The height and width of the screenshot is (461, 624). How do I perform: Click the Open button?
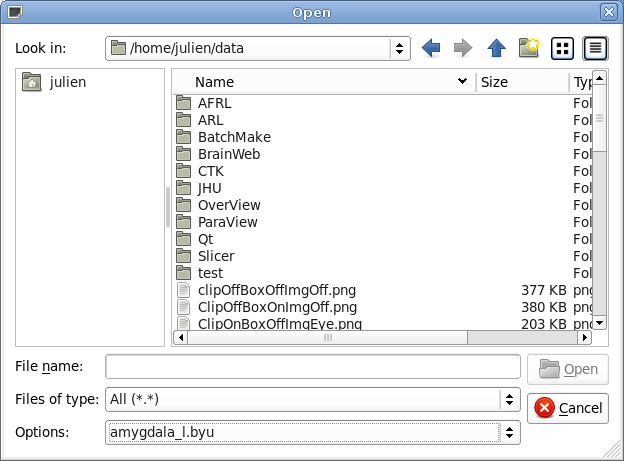tap(568, 369)
